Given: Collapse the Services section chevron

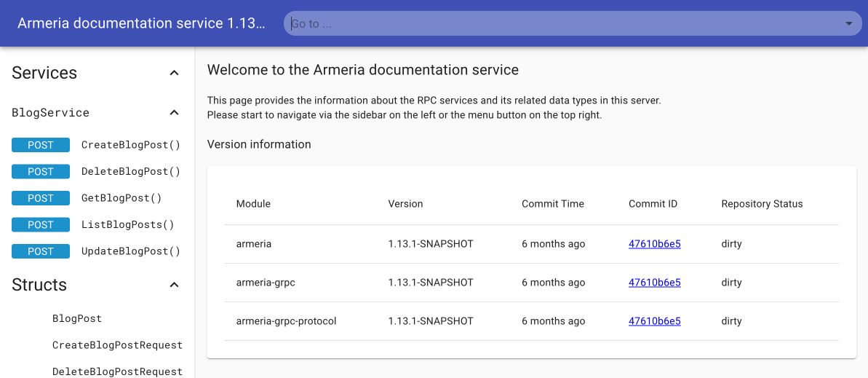Looking at the screenshot, I should point(174,73).
